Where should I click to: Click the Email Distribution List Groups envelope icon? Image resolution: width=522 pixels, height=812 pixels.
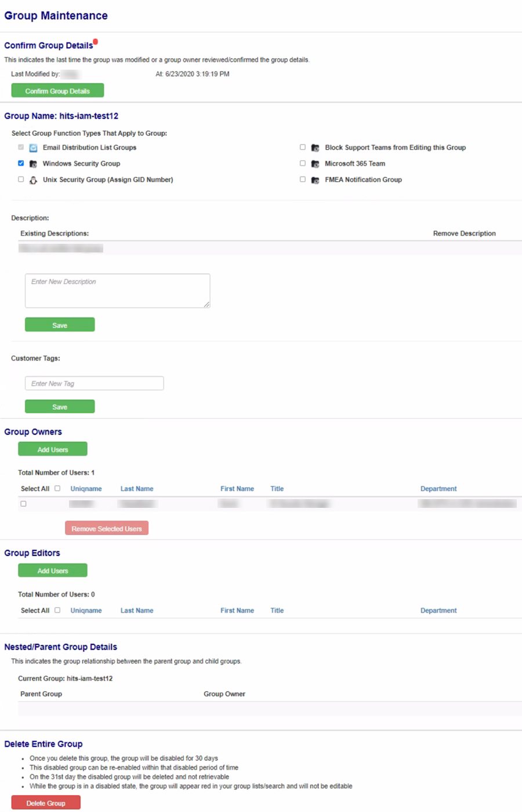point(33,148)
